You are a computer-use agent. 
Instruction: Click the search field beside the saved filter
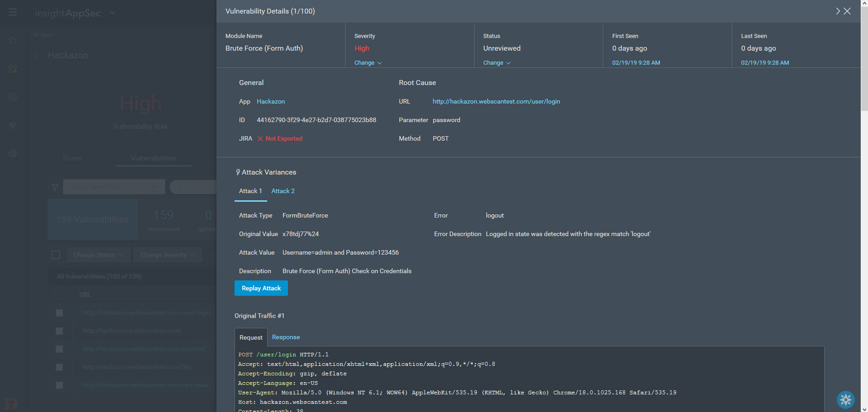click(x=193, y=187)
